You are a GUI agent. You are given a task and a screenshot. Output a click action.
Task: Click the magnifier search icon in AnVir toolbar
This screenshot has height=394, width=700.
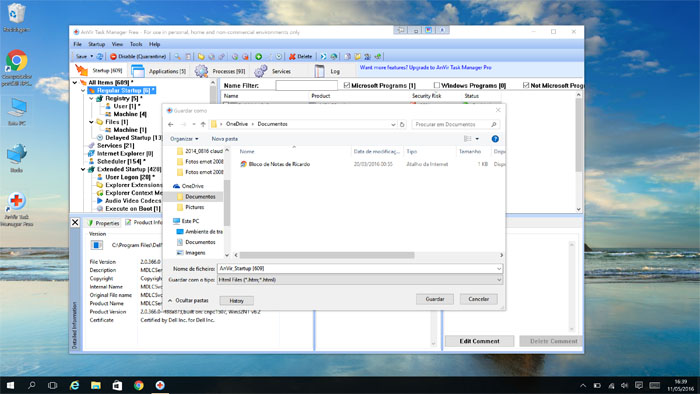coord(178,57)
